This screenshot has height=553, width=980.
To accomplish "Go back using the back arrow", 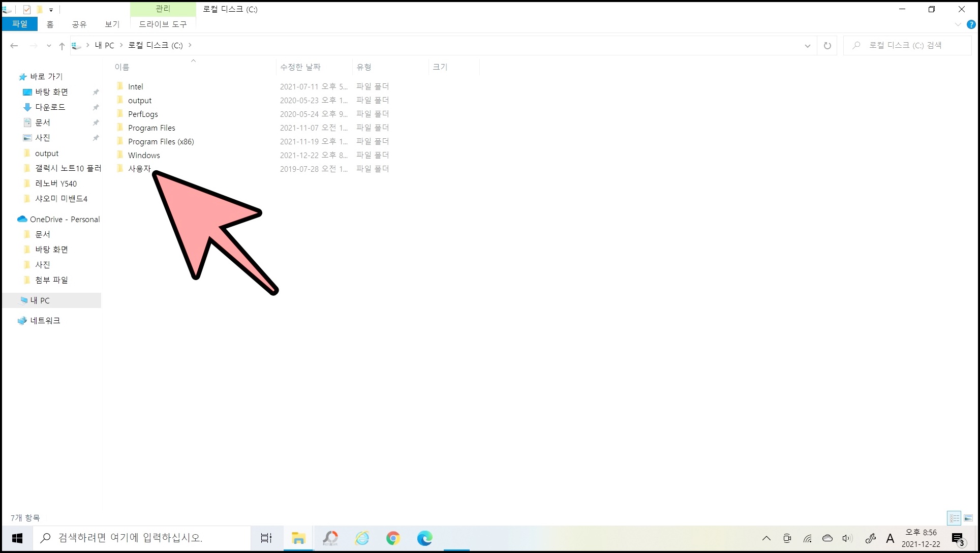I will click(14, 46).
